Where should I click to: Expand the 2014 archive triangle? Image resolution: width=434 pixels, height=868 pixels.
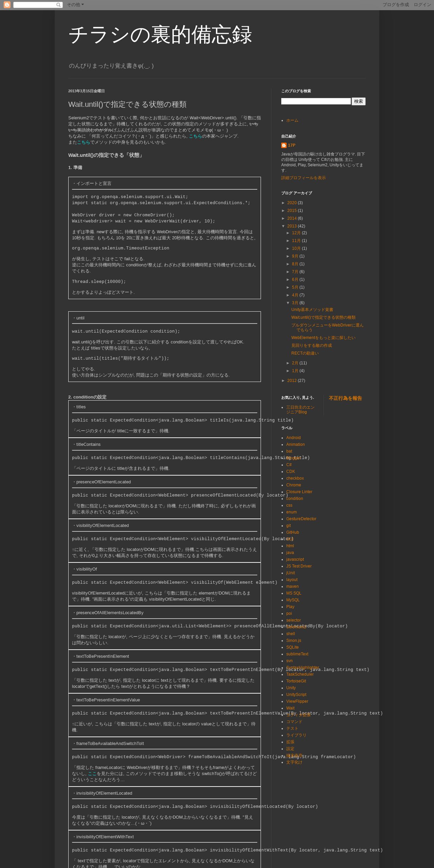pos(284,218)
